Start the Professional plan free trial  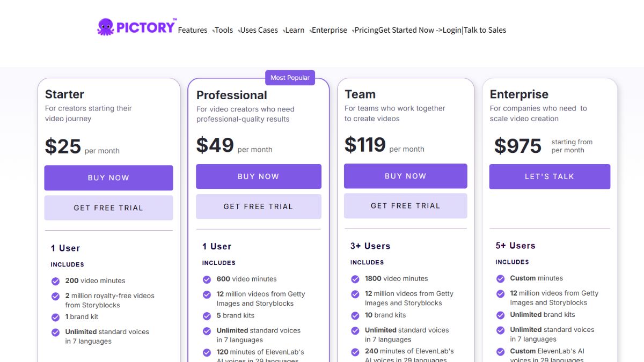click(x=259, y=206)
